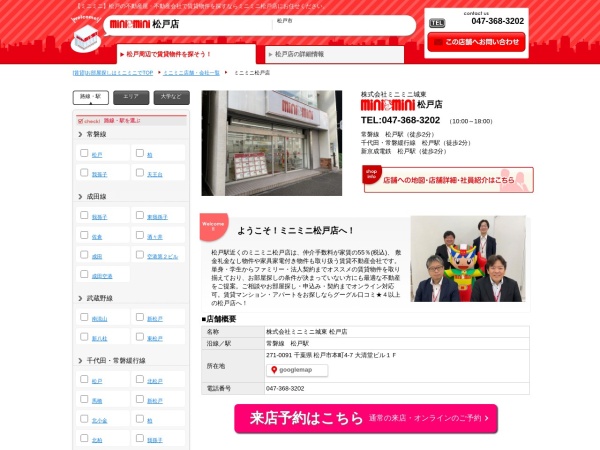Viewport: 600px width, 450px height.
Task: Click the storefront photo of 松戸店
Action: [272, 143]
